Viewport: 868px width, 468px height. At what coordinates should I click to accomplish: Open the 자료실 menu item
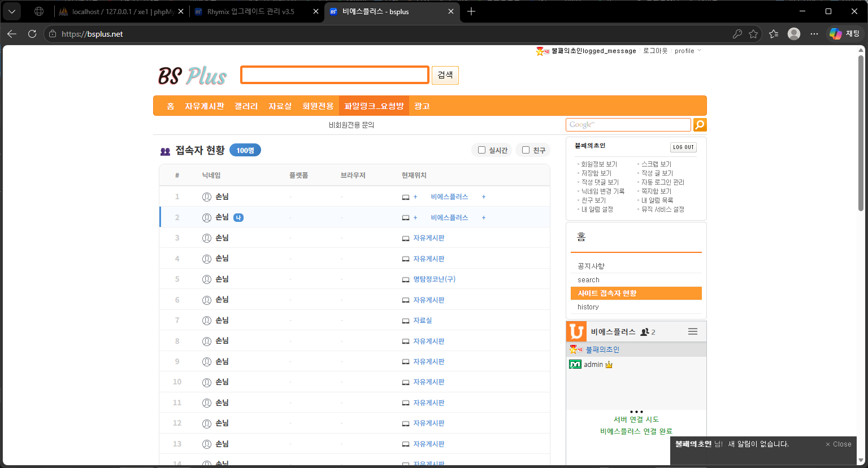[x=280, y=106]
